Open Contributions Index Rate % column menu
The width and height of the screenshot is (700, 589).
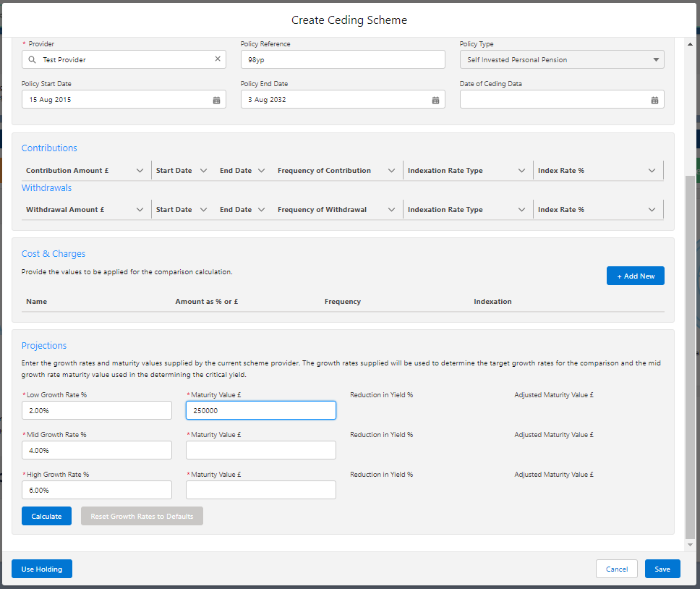click(x=652, y=171)
